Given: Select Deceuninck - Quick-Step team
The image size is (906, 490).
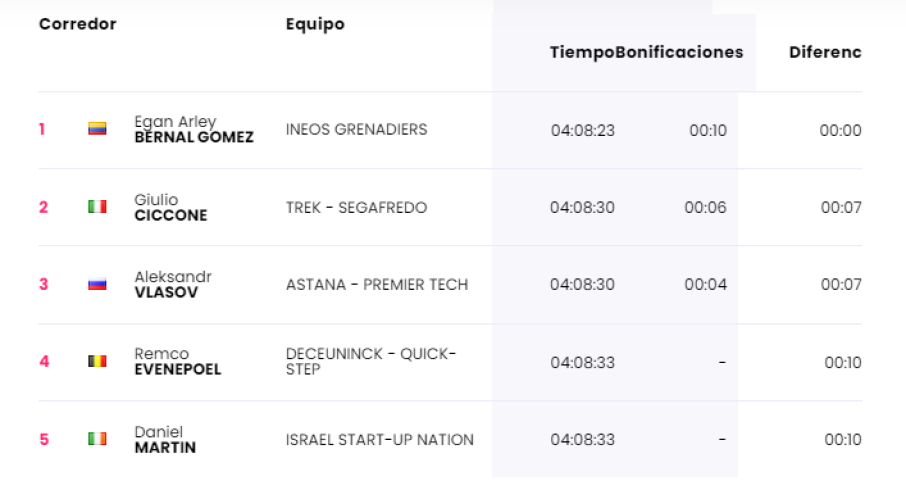Looking at the screenshot, I should pos(370,361).
